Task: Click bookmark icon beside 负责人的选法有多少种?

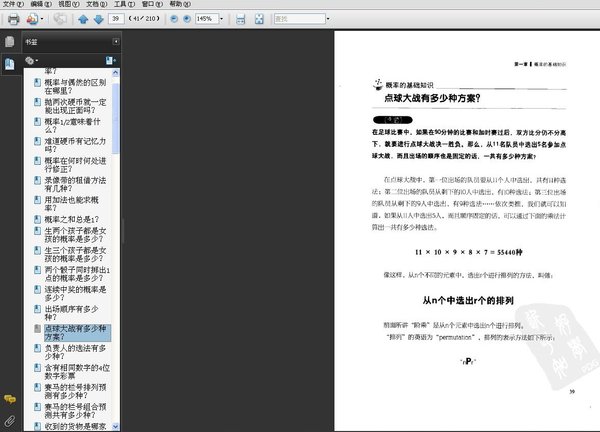Action: click(x=37, y=348)
